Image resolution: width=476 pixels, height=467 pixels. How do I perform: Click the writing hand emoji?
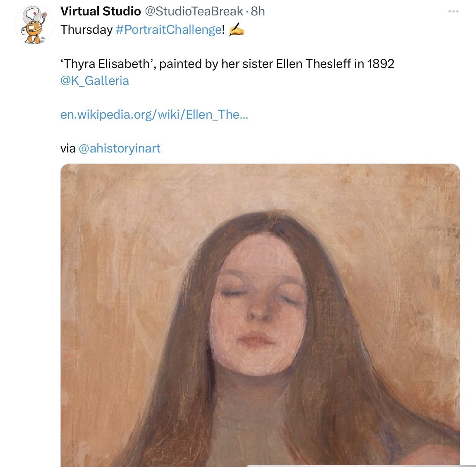point(236,30)
